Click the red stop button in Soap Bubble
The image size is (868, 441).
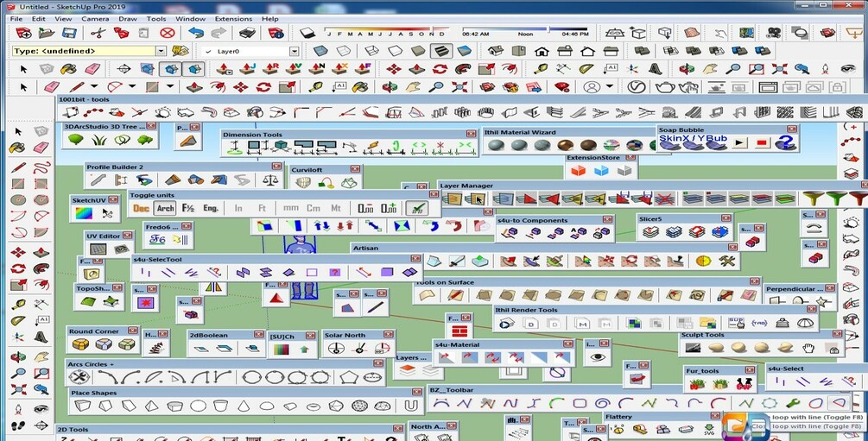(x=762, y=142)
